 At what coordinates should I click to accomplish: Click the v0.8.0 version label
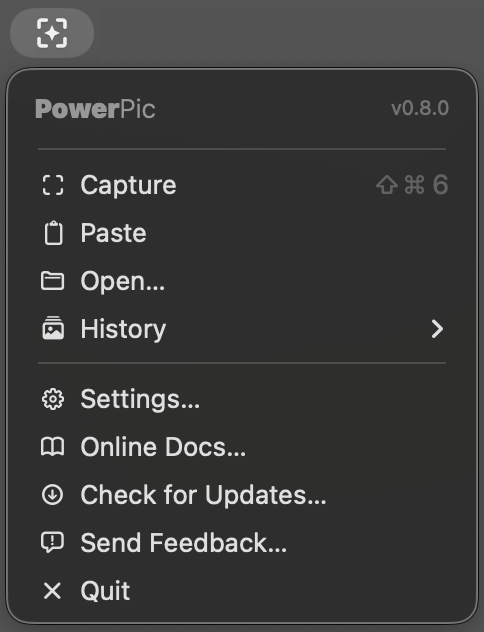pyautogui.click(x=420, y=108)
